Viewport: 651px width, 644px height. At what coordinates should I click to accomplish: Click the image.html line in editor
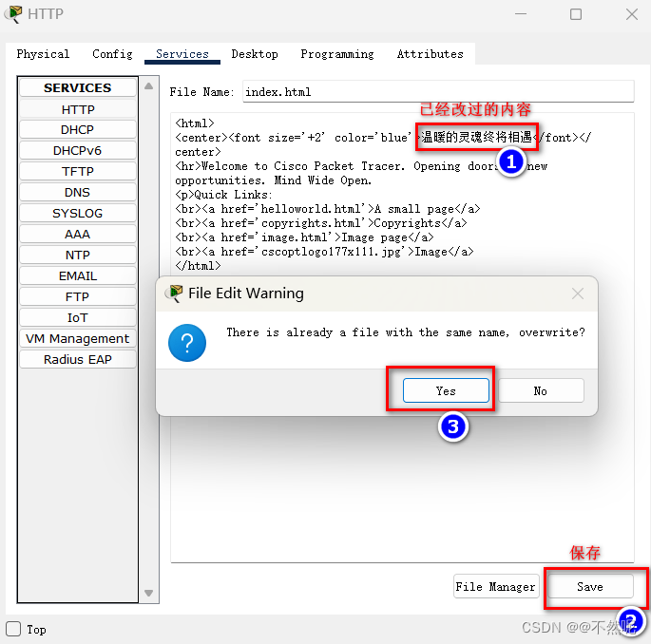tap(304, 237)
